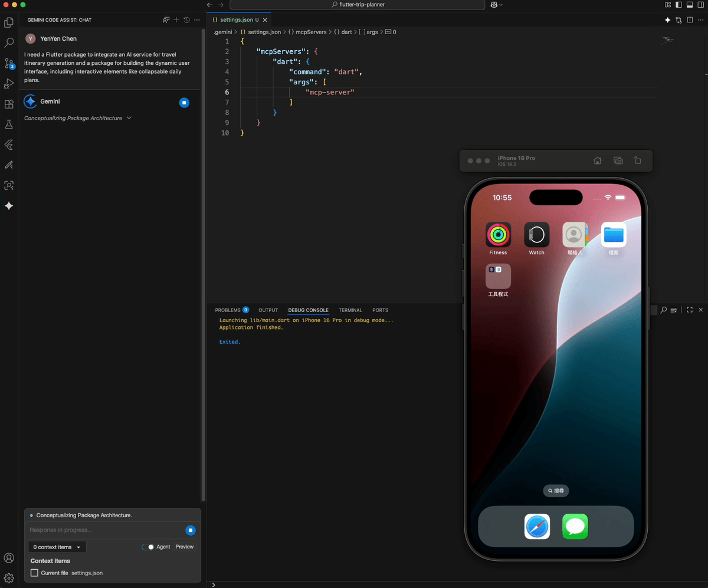The height and width of the screenshot is (588, 708).
Task: Switch to the Terminal tab
Action: click(350, 310)
